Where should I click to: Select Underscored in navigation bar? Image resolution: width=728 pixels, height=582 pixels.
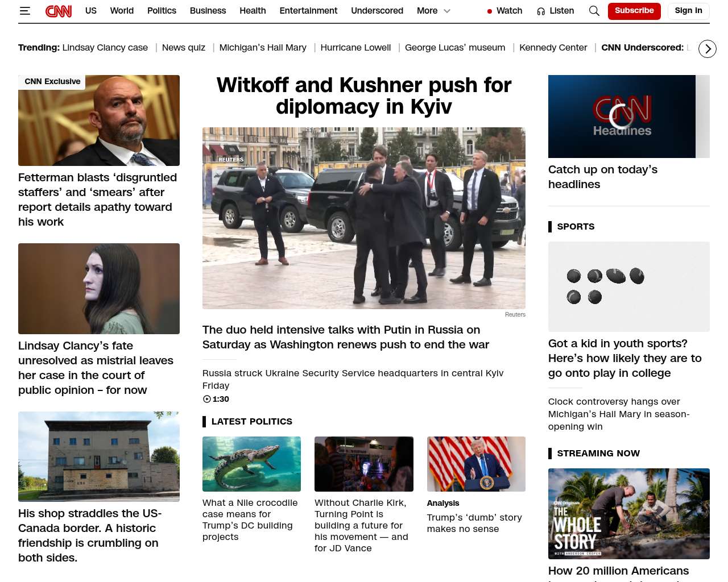click(x=377, y=11)
